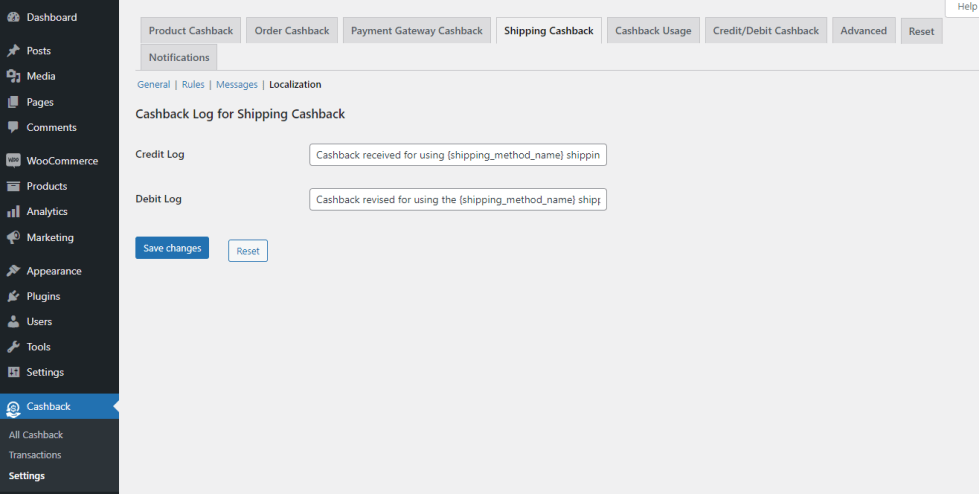979x494 pixels.
Task: Click the Reset button below fields
Action: pos(248,250)
